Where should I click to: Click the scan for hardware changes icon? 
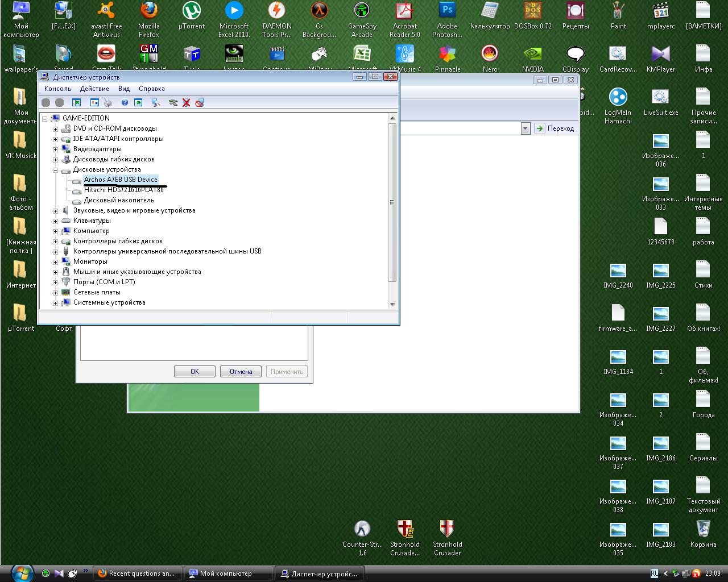coord(156,103)
